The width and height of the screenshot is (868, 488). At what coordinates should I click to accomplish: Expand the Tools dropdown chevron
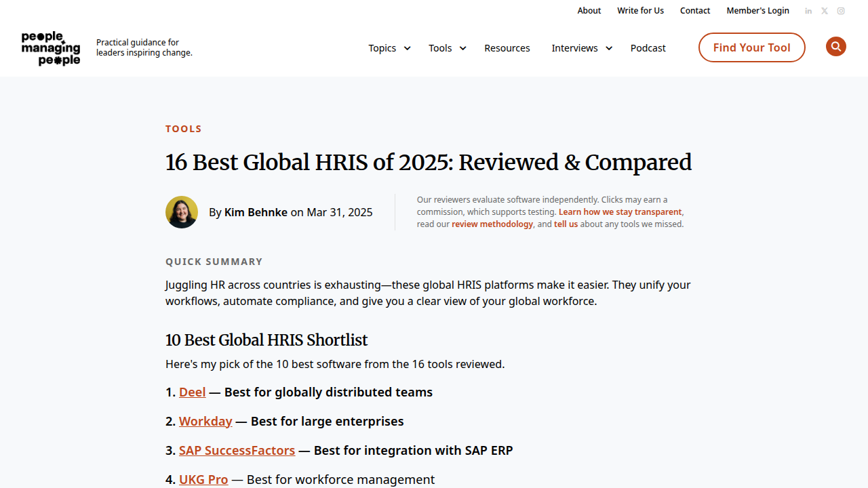[462, 48]
